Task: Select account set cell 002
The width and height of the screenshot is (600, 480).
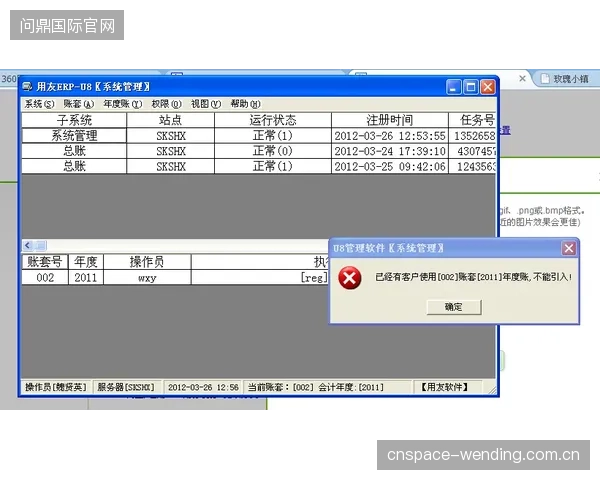Action: [45, 277]
